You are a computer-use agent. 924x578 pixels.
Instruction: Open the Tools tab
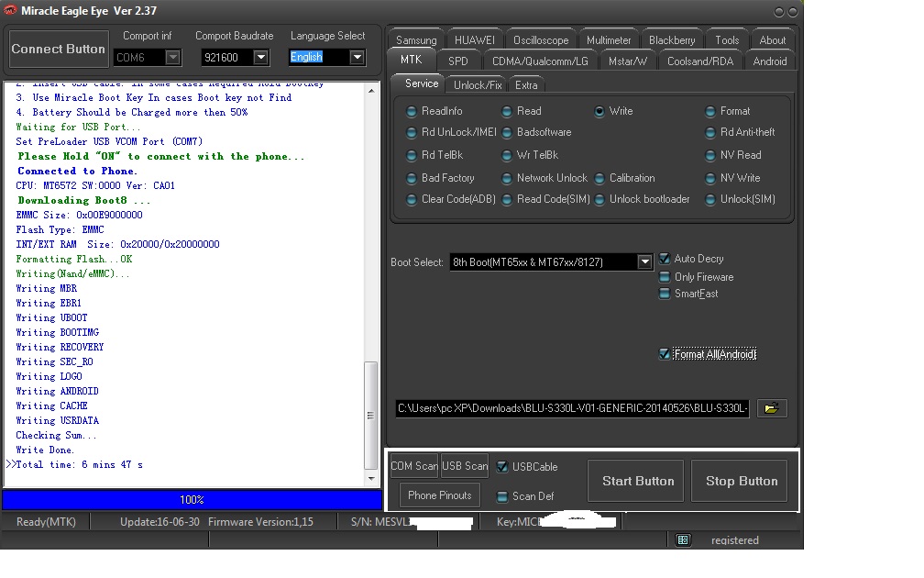(727, 40)
